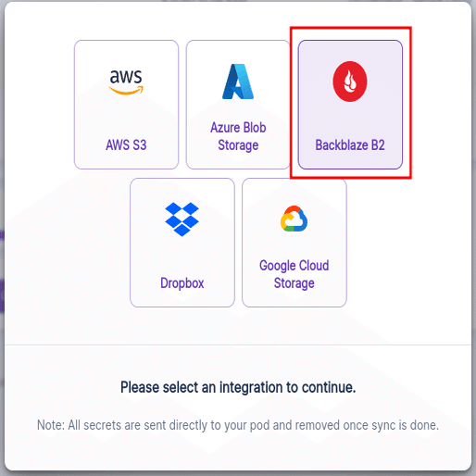The image size is (476, 476).
Task: Click the "Google Cloud Storage" text label
Action: (x=294, y=274)
